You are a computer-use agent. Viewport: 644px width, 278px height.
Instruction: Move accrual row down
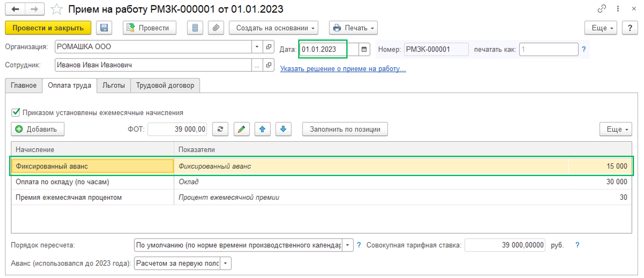[x=283, y=129]
